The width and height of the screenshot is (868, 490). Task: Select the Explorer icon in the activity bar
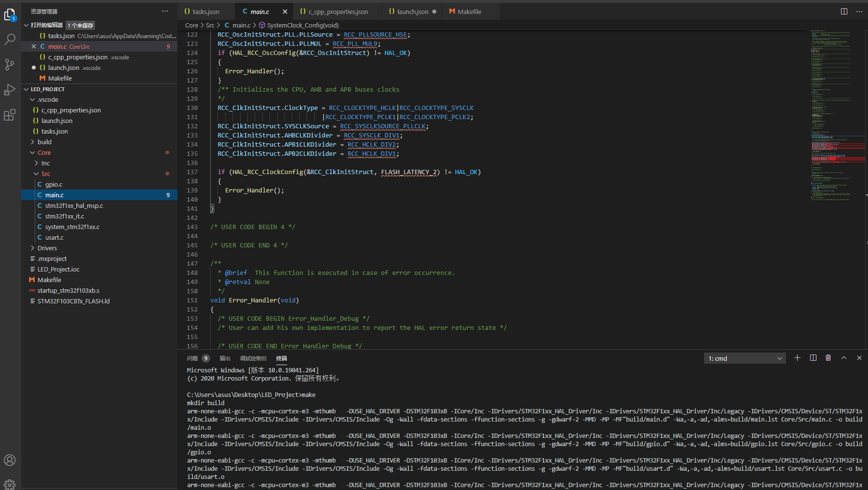[10, 14]
